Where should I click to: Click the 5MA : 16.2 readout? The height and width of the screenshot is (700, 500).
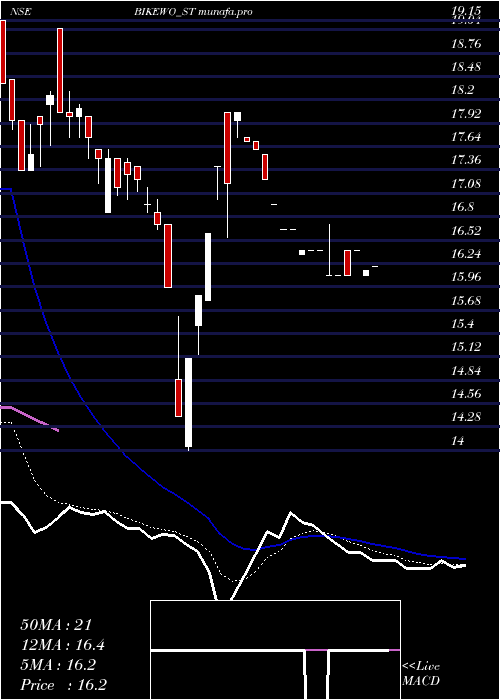point(58,665)
